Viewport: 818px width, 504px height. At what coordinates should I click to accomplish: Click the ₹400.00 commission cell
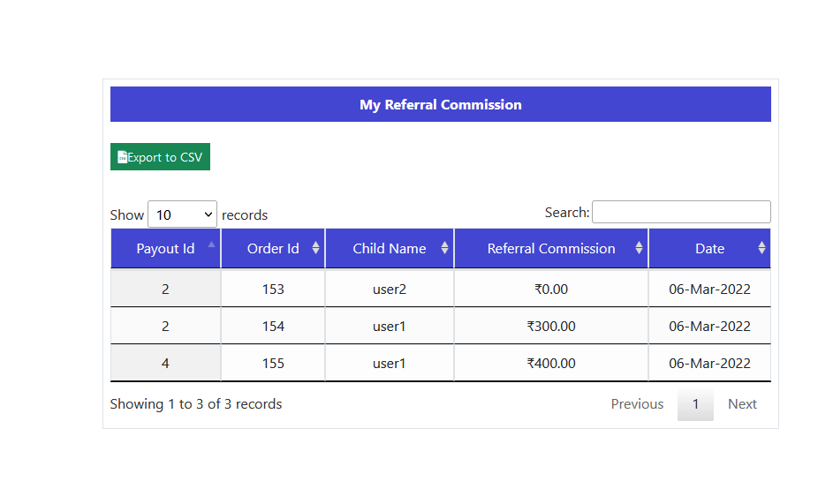(550, 364)
